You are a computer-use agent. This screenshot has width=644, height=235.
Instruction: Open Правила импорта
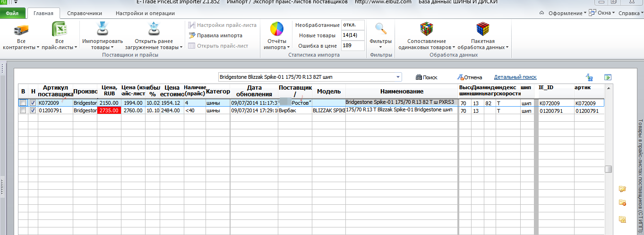[x=215, y=35]
